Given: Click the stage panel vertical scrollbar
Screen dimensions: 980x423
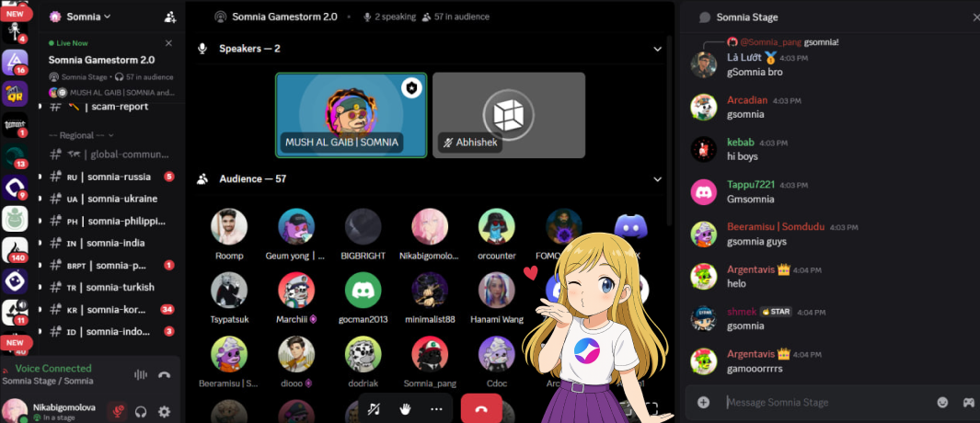Looking at the screenshot, I should [x=670, y=131].
